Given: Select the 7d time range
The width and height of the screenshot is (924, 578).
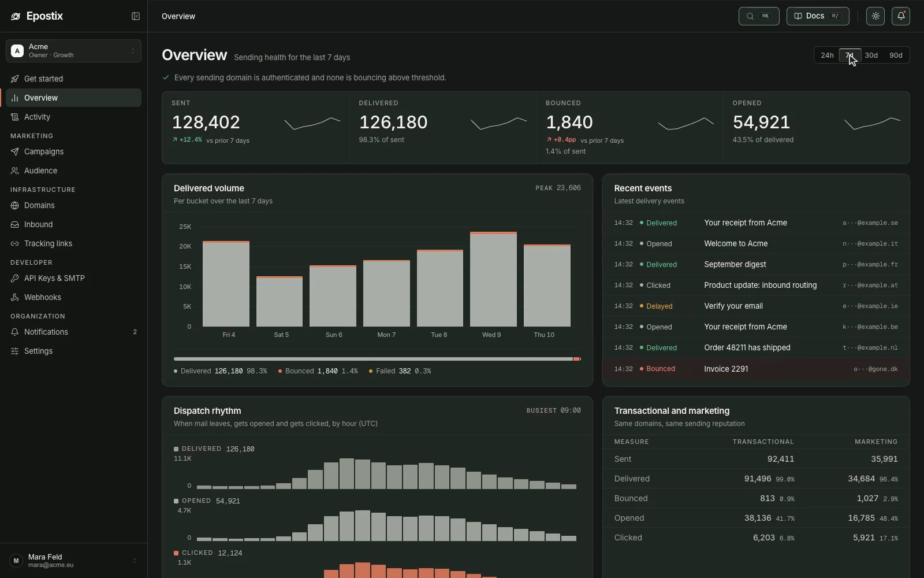Looking at the screenshot, I should 850,55.
